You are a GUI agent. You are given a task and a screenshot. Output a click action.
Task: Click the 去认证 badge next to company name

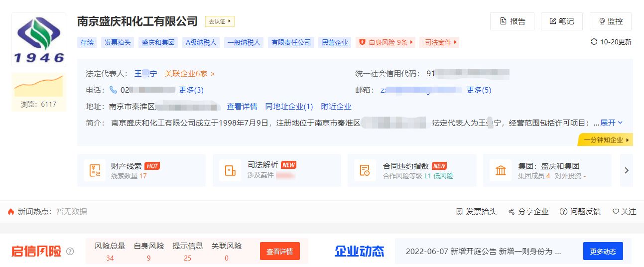tap(220, 21)
